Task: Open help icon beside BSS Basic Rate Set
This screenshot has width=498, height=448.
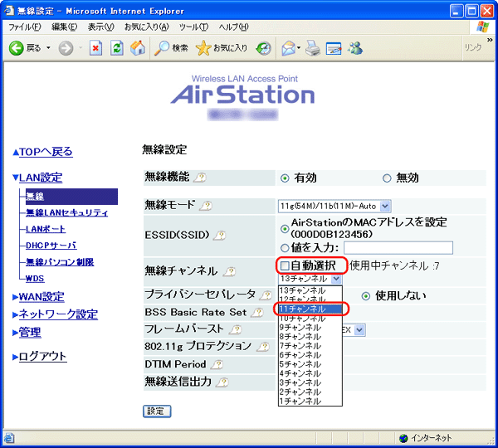Action: [257, 313]
